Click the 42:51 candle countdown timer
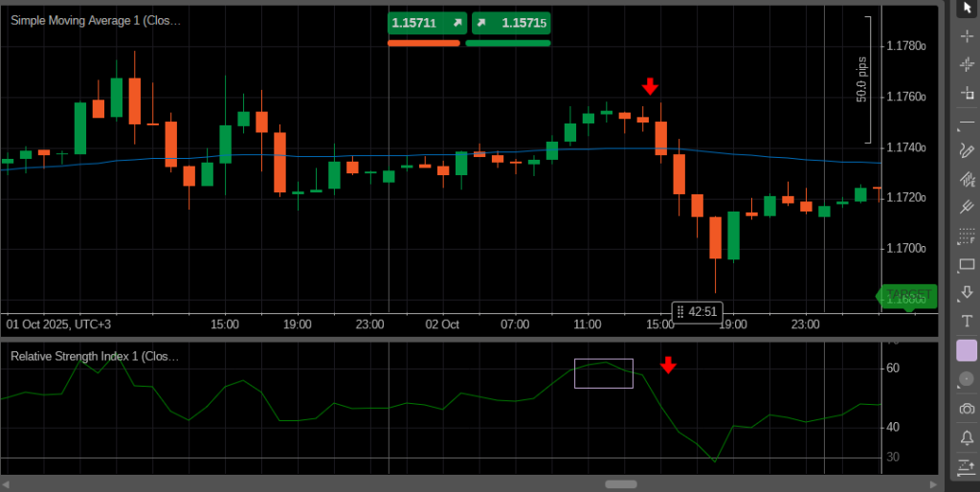Screen dimensions: 980x492 [x=697, y=311]
